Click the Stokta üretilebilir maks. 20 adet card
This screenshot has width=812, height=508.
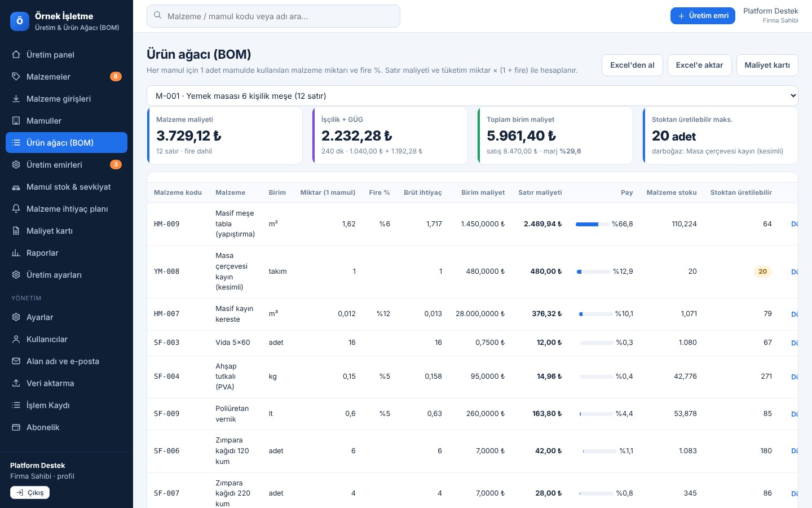pos(720,135)
